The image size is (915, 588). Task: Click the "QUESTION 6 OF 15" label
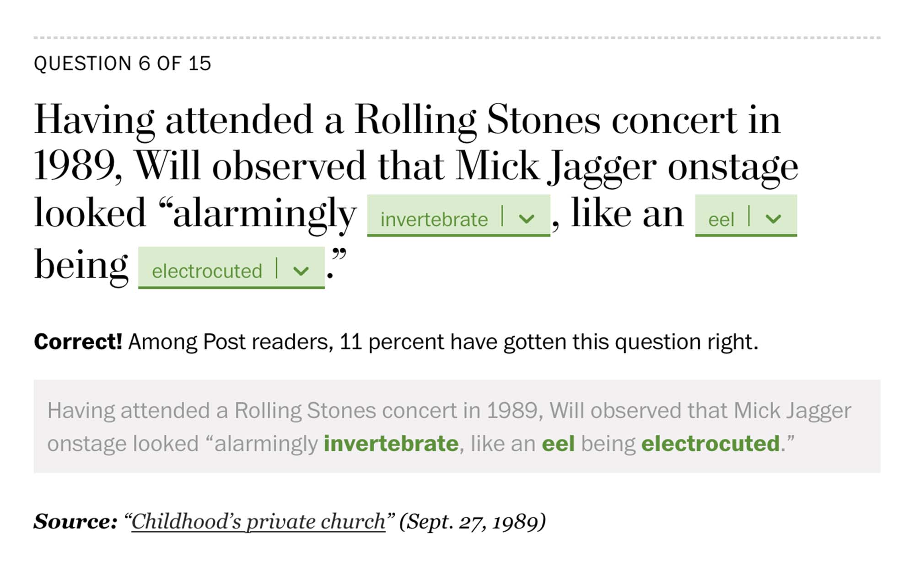pos(123,64)
